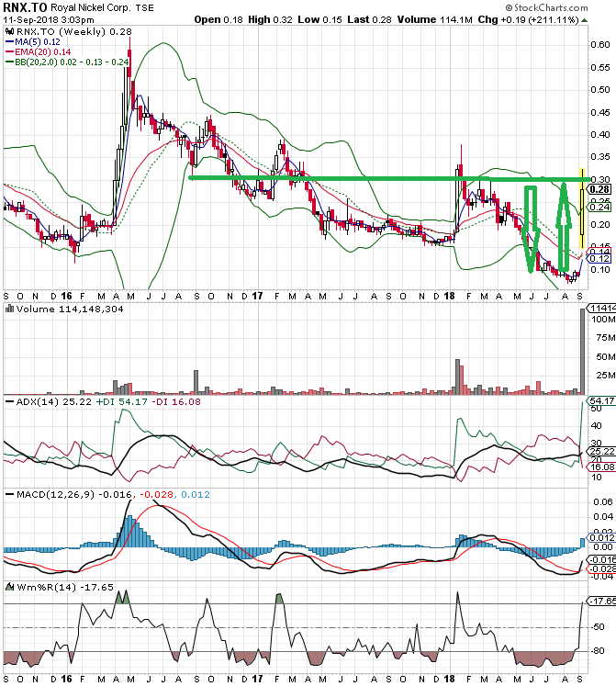Viewport: 616px width, 686px height.
Task: Click the -50 level label on Williams %R axis
Action: [598, 627]
